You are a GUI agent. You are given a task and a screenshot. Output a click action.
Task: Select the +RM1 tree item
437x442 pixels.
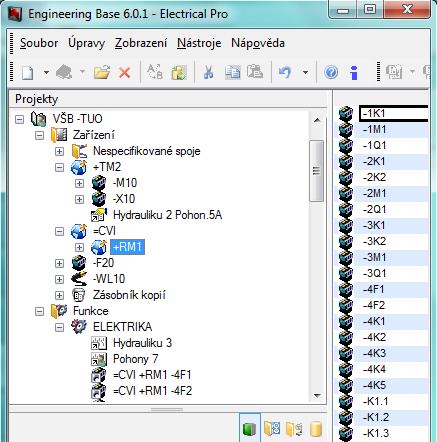[x=127, y=247]
